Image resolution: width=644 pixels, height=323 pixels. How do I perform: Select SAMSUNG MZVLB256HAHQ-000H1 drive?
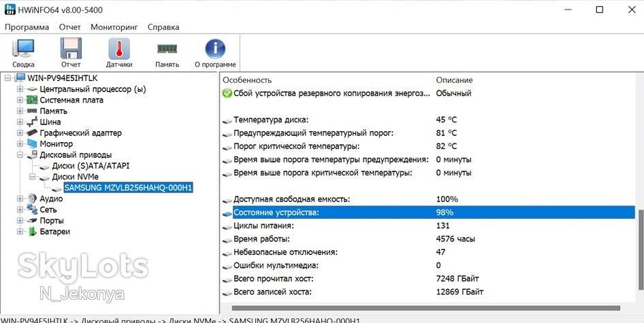[129, 188]
